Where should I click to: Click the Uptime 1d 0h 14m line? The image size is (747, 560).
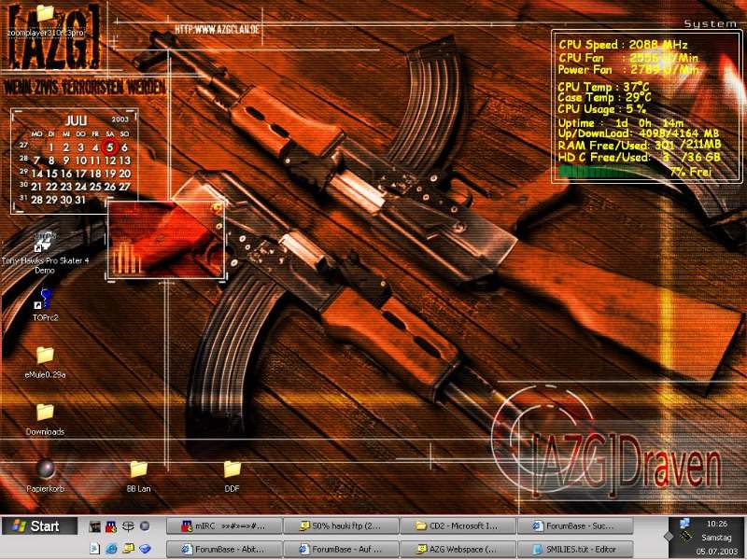pyautogui.click(x=621, y=123)
